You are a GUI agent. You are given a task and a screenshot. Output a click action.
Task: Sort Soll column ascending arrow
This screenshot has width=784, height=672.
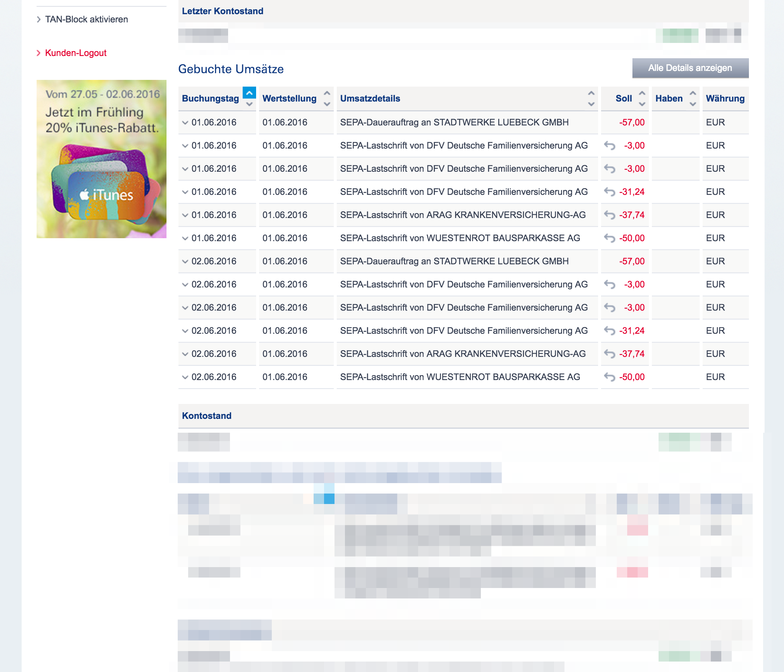tap(642, 93)
